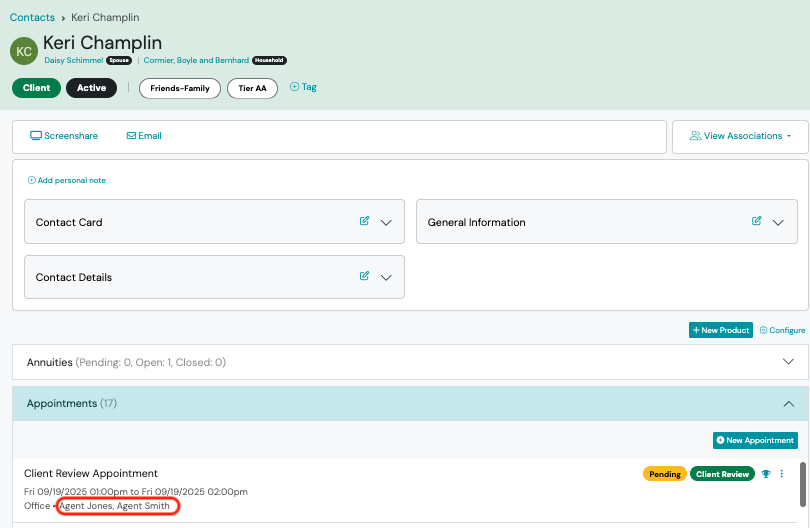810x528 pixels.
Task: Open the Client Review Appointment title
Action: tap(91, 473)
